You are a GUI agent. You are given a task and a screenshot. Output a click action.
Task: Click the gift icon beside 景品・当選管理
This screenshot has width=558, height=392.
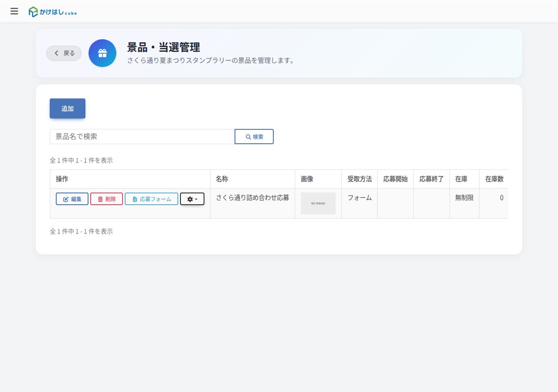pos(102,53)
